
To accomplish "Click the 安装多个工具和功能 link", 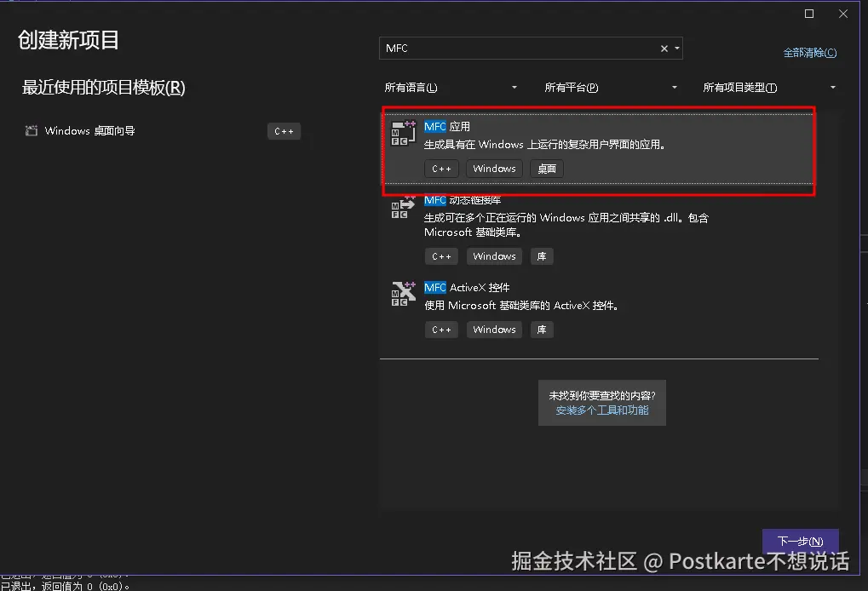I will point(601,410).
